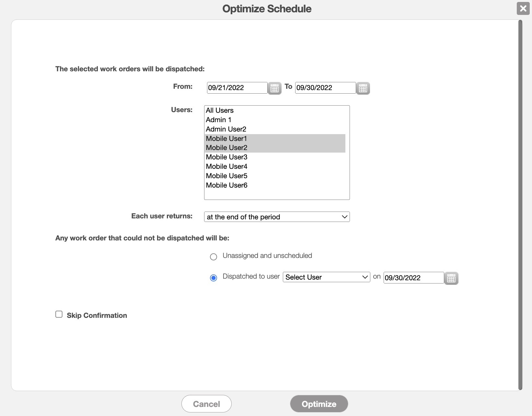Click the dialog's vertical scrollbar

(x=520, y=205)
